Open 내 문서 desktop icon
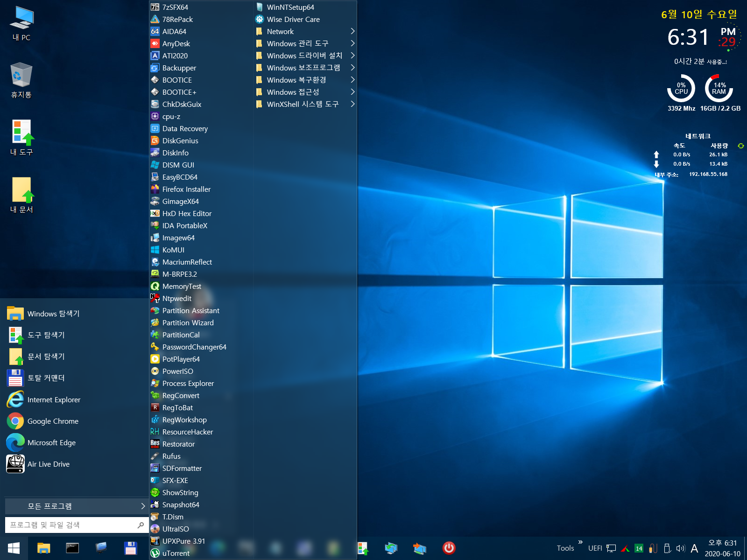The image size is (747, 560). click(21, 195)
